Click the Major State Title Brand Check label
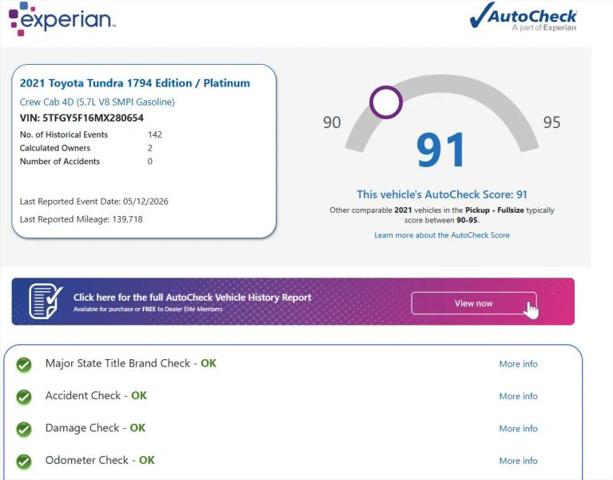This screenshot has height=480, width=613. click(131, 364)
